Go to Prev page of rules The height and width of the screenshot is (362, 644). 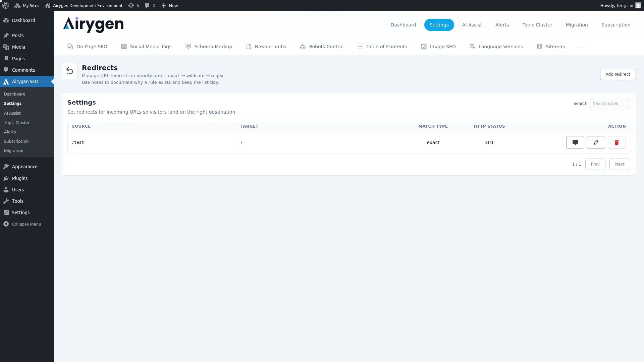[595, 164]
